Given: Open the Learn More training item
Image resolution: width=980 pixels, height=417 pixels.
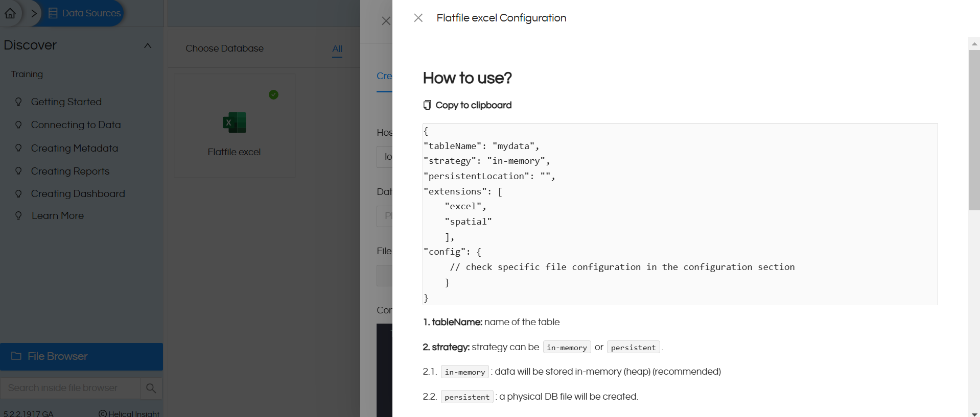Looking at the screenshot, I should click(58, 215).
